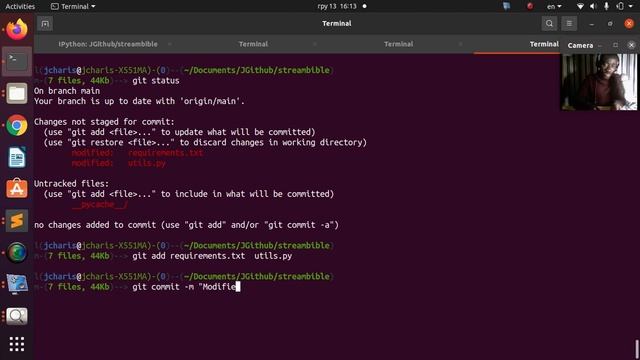Click the red recording indicator in the top bar
The height and width of the screenshot is (360, 640).
click(x=530, y=6)
